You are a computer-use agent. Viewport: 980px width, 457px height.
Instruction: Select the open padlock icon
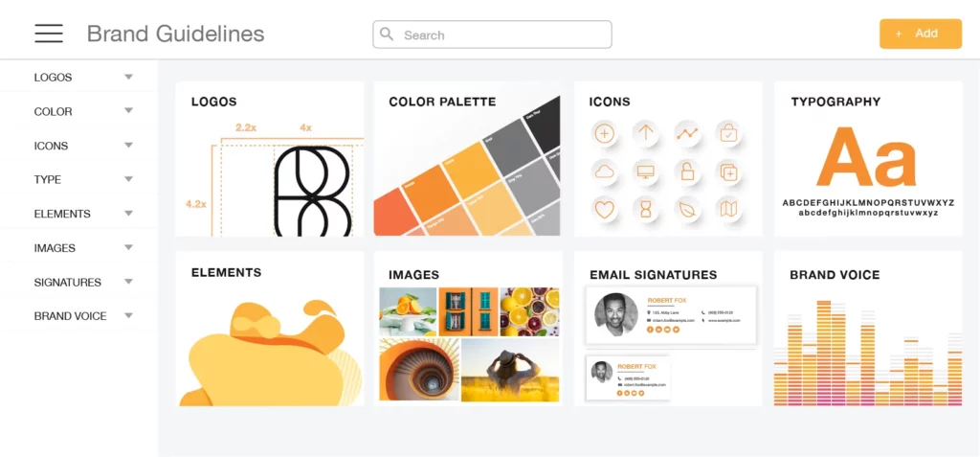click(x=687, y=171)
